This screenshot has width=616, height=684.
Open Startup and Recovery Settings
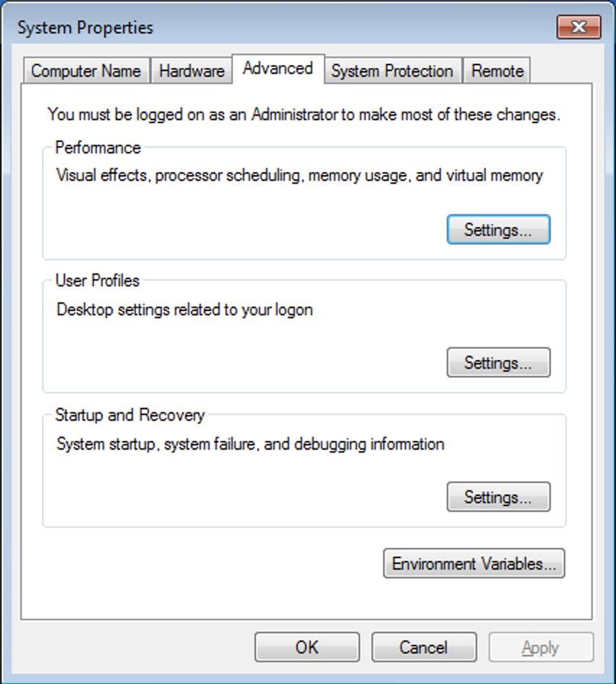pyautogui.click(x=499, y=497)
